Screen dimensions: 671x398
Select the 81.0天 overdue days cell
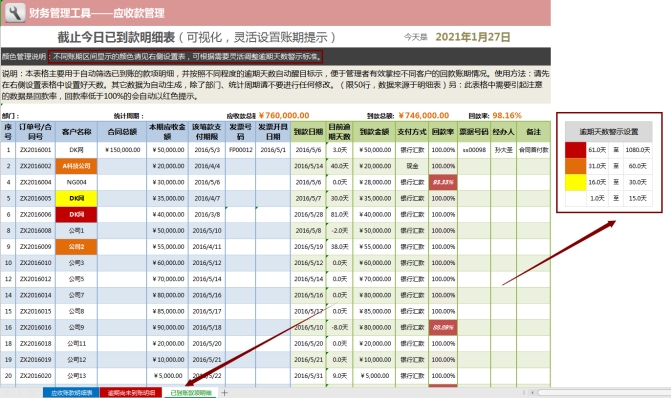[x=339, y=214]
